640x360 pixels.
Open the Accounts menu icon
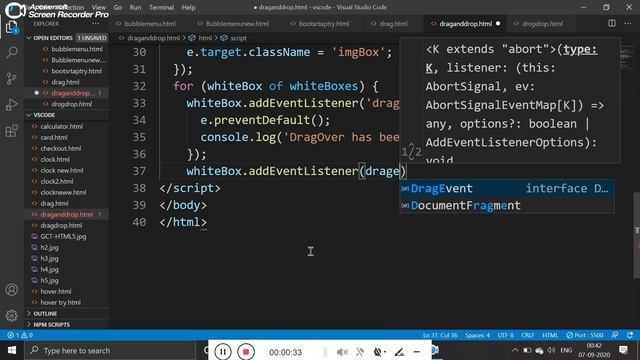[x=12, y=290]
